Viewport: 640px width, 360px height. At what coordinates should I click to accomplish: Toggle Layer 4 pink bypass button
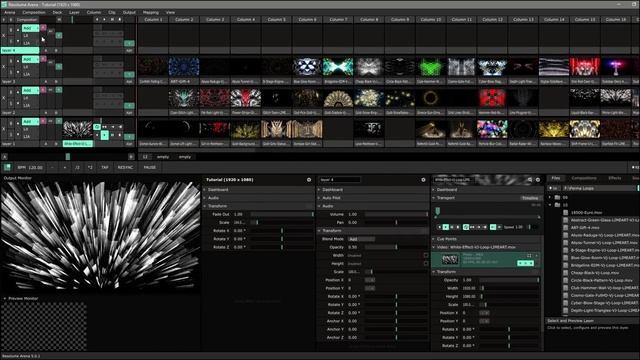(x=43, y=28)
